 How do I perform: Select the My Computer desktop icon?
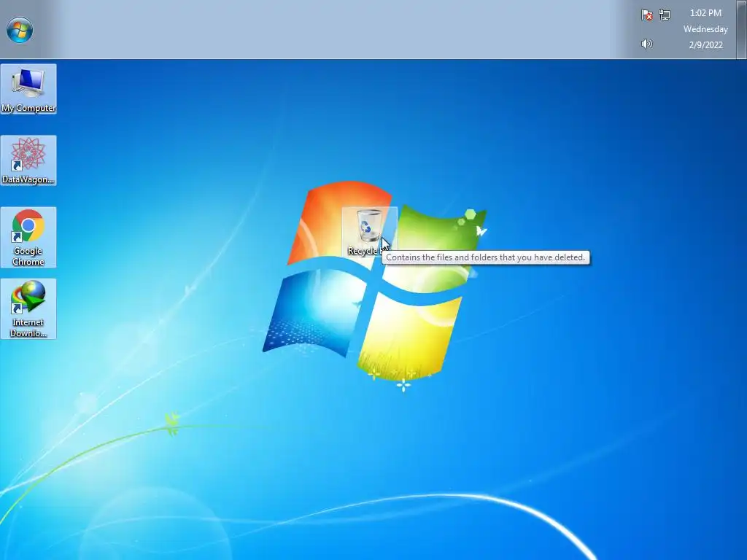[x=28, y=89]
